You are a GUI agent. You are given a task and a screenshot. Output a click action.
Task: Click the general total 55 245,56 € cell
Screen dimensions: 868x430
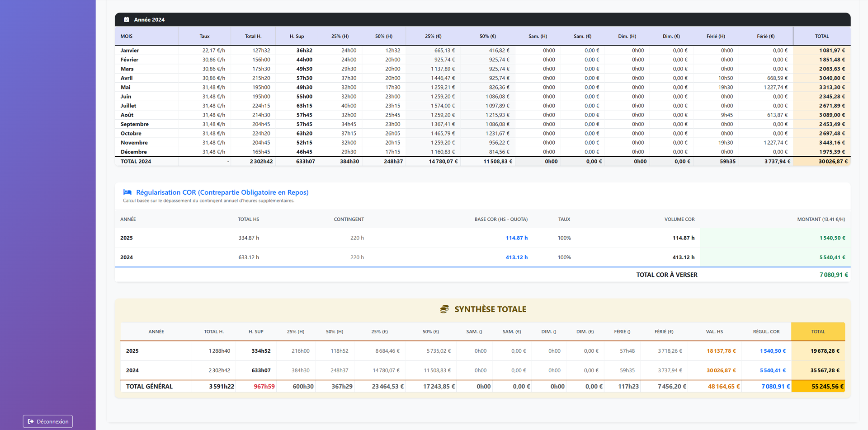click(827, 387)
